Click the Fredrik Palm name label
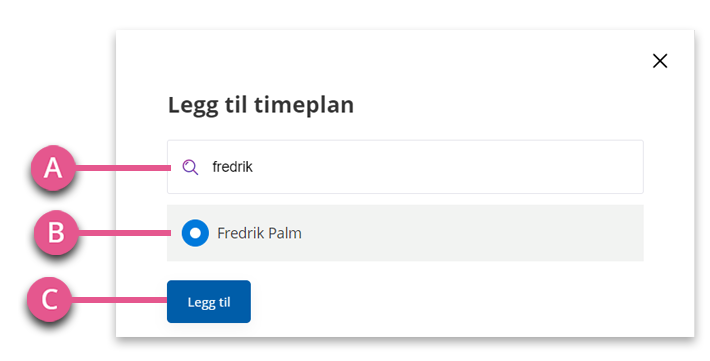Viewport: 710px width, 361px height. [x=259, y=233]
